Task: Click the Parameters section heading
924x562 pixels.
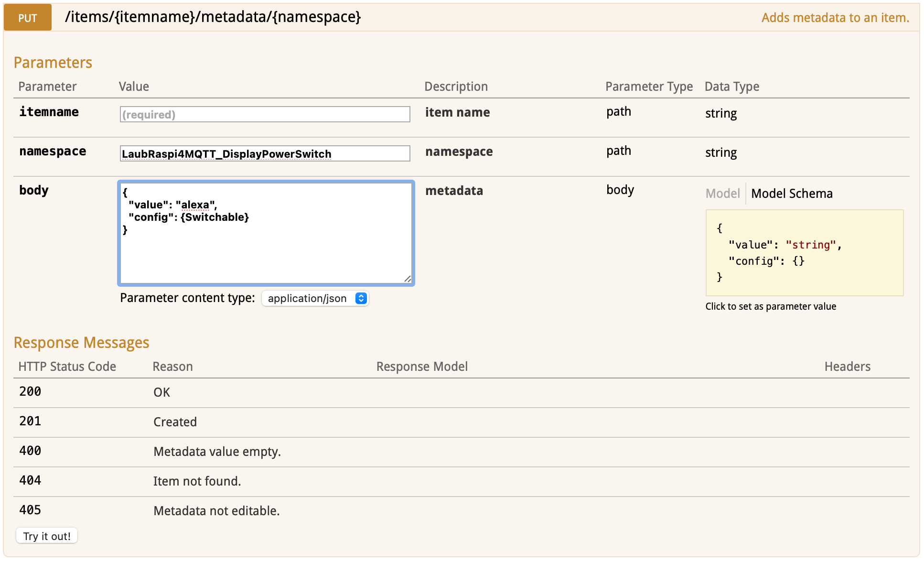Action: pyautogui.click(x=53, y=63)
